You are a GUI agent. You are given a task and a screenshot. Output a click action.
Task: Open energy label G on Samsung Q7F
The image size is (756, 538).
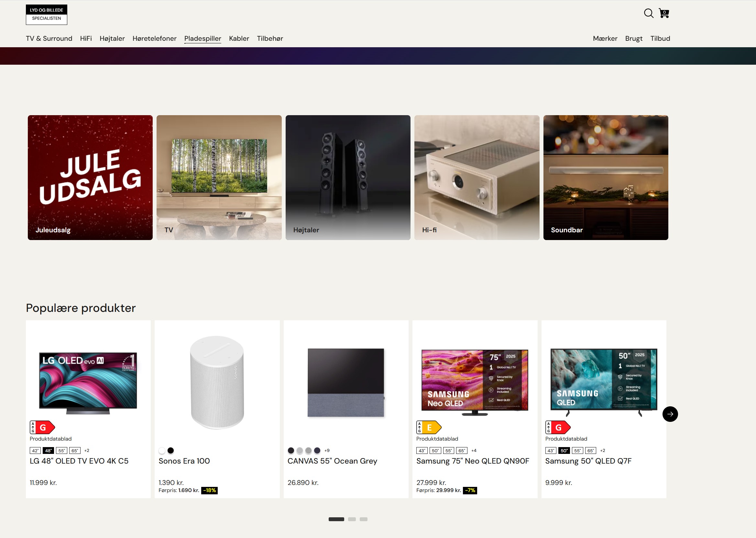tap(558, 427)
